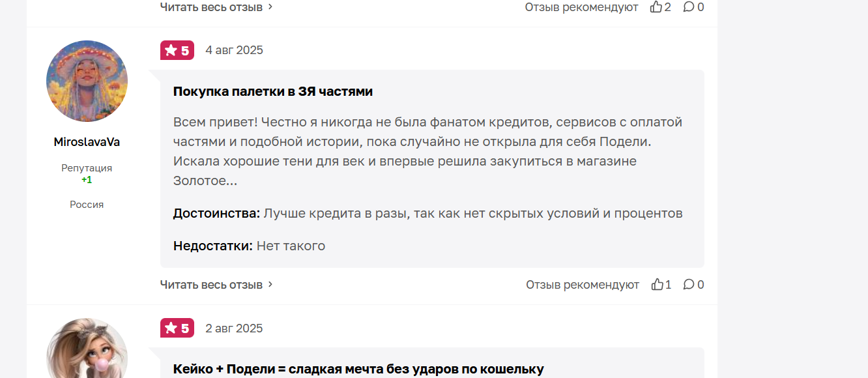Like the top review via thumbs-up showing 2
Image resolution: width=868 pixels, height=378 pixels.
[656, 7]
